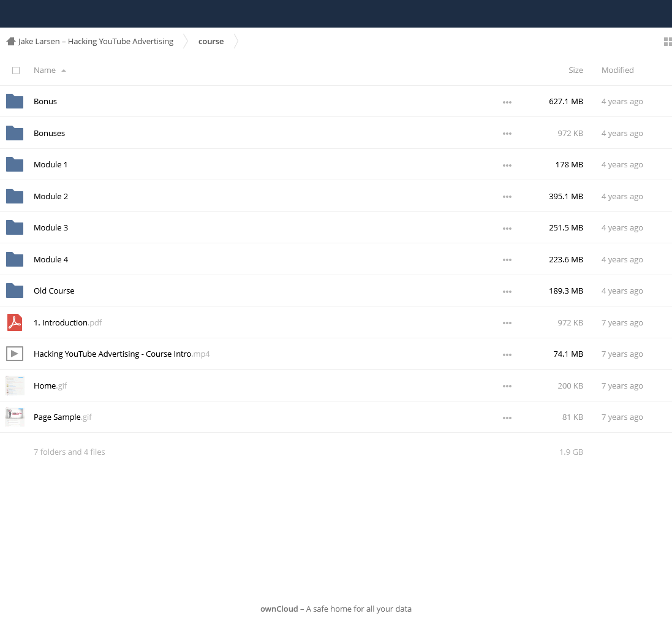Toggle grid view icon at top right
The image size is (672, 627).
[x=668, y=42]
